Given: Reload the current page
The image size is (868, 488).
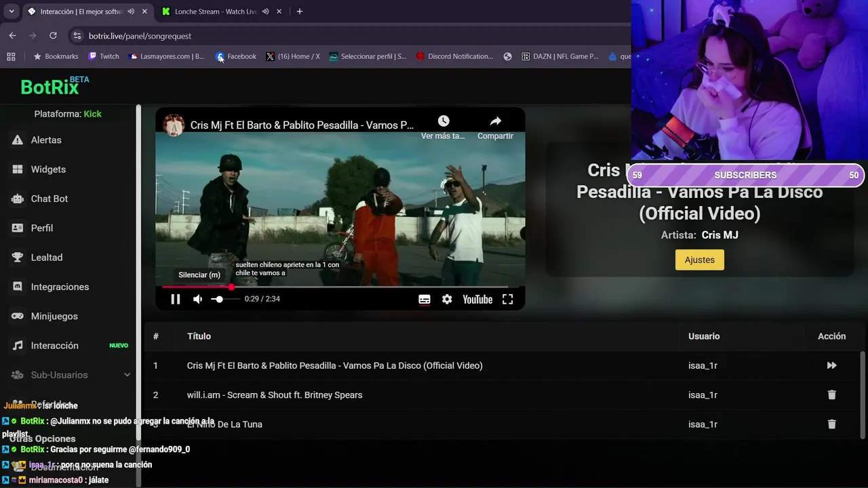Looking at the screenshot, I should (x=53, y=36).
